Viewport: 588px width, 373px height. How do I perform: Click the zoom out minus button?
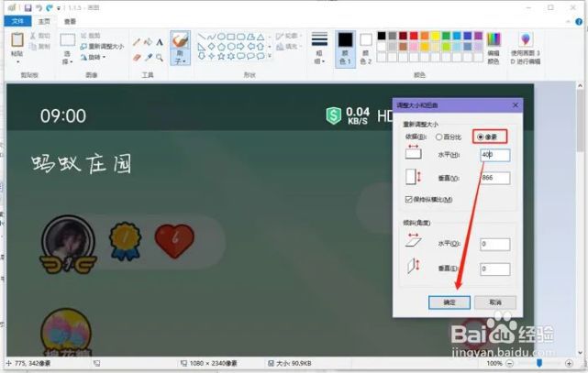pyautogui.click(x=510, y=363)
